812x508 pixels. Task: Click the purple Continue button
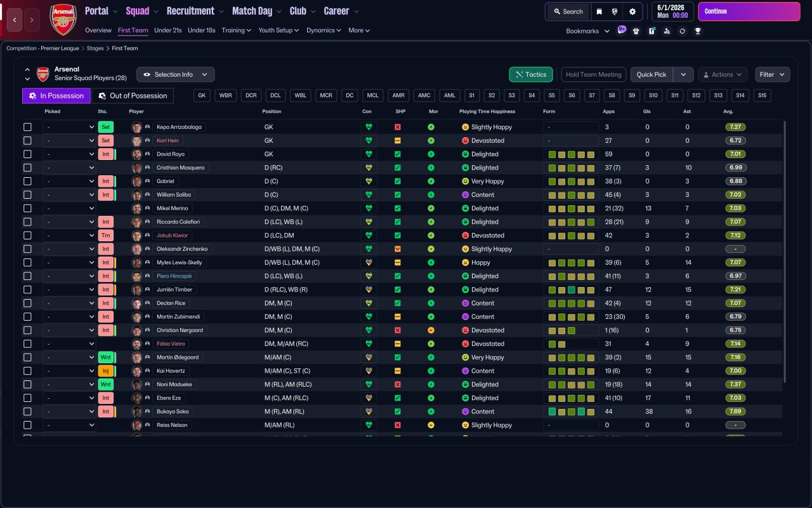pyautogui.click(x=749, y=11)
